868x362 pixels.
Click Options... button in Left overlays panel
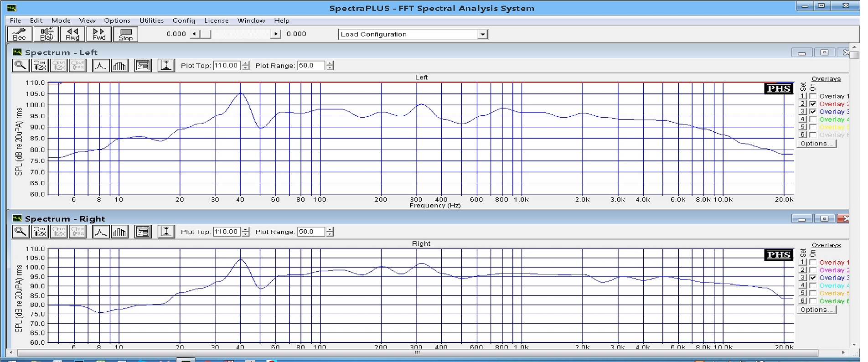pos(816,144)
